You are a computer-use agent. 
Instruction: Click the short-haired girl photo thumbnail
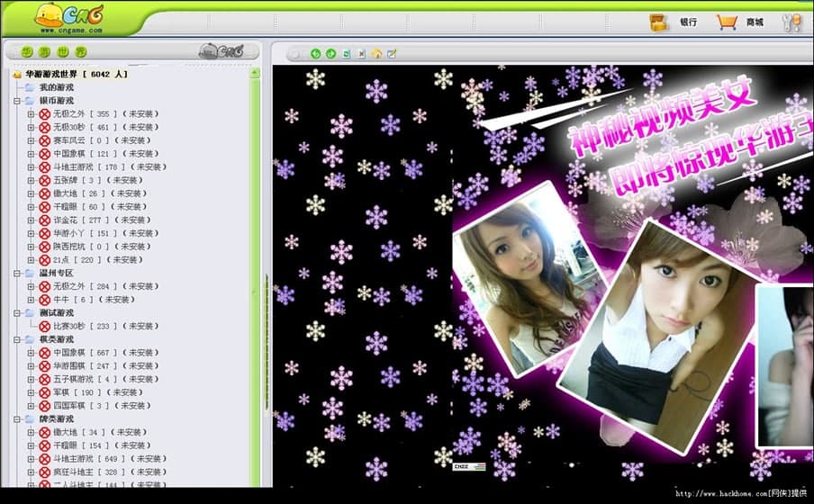[x=656, y=337]
